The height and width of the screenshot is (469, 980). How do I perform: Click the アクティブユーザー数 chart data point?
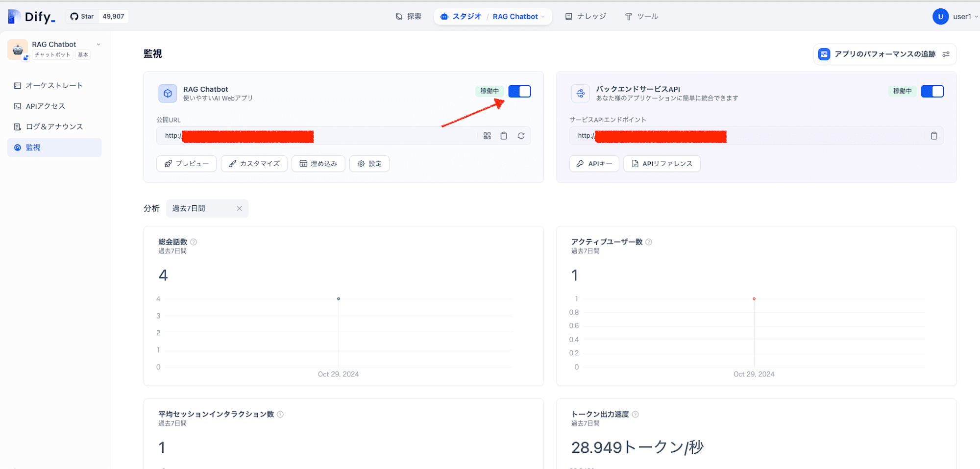(754, 299)
